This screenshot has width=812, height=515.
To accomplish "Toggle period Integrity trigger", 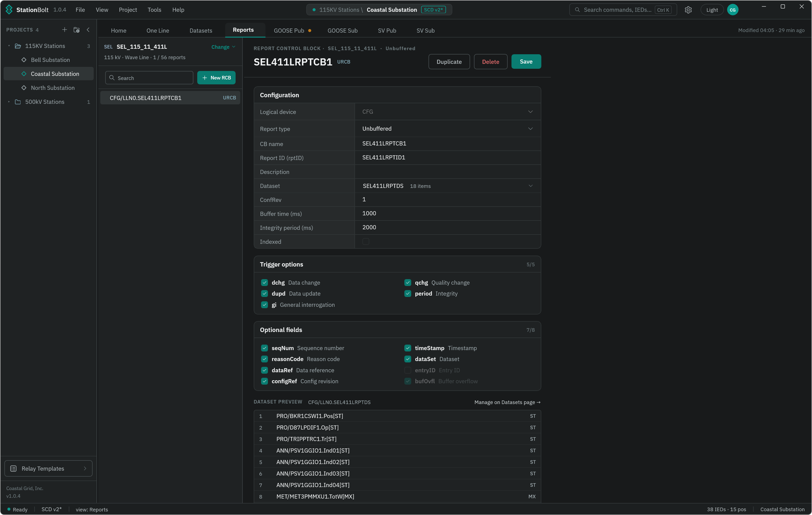I will point(408,294).
